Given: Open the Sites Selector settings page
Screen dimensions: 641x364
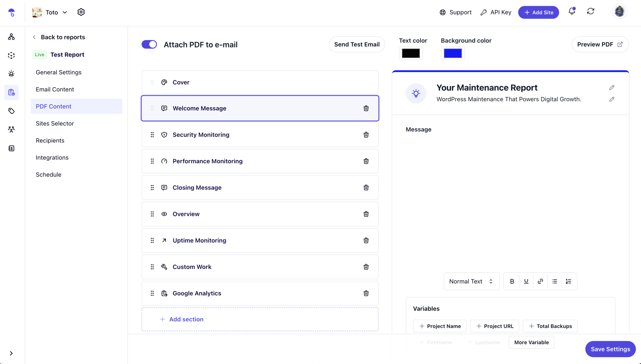Looking at the screenshot, I should pos(55,123).
